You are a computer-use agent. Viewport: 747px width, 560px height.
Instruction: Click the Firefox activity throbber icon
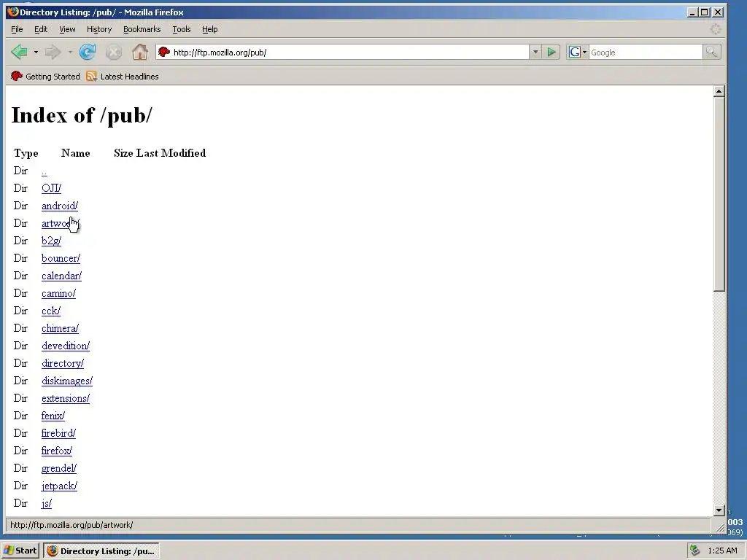tap(715, 29)
